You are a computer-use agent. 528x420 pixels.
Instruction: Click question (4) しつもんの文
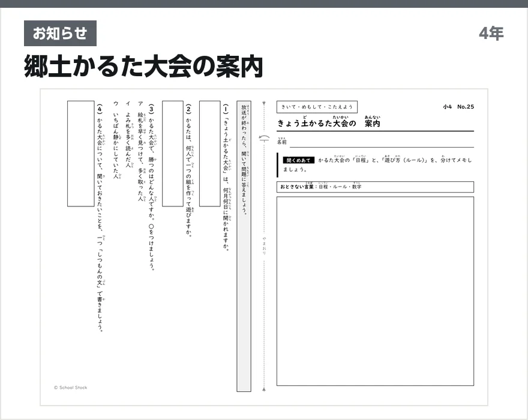coord(100,218)
